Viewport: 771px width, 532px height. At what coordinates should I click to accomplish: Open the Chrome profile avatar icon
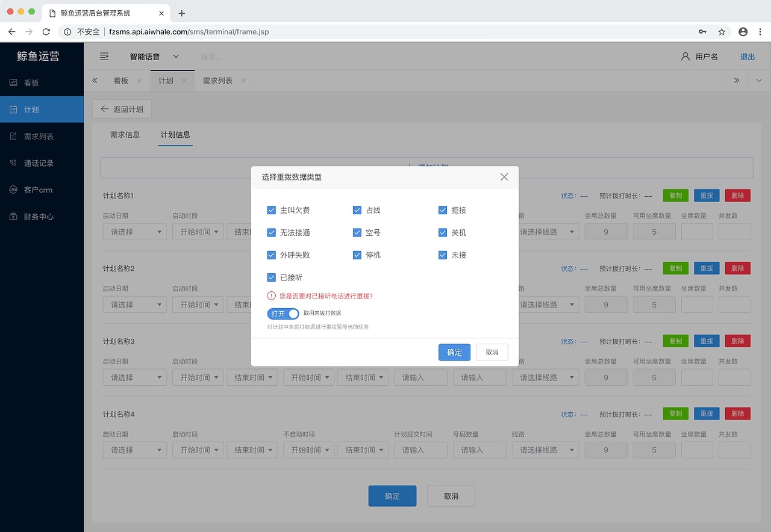coord(743,31)
